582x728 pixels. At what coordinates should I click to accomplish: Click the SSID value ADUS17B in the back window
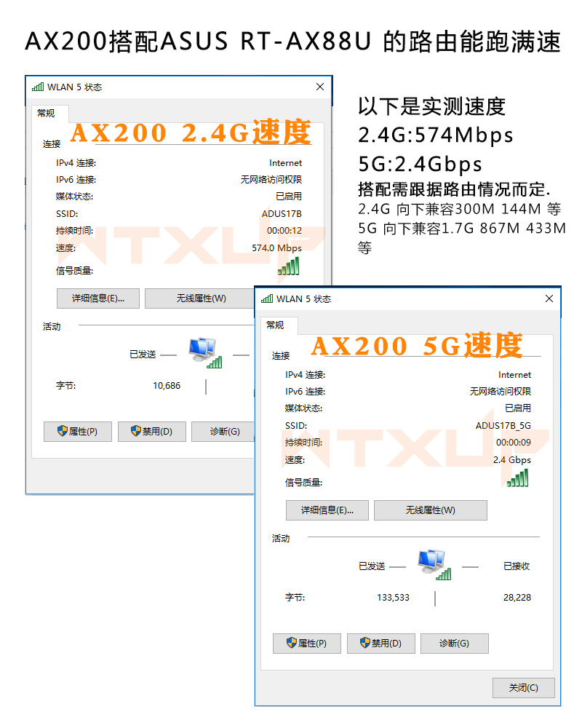pyautogui.click(x=282, y=213)
